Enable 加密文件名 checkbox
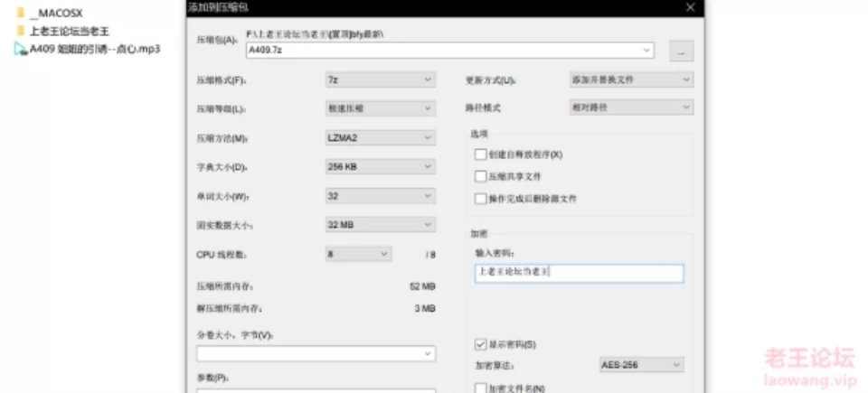Viewport: 868px width, 393px height. point(480,388)
